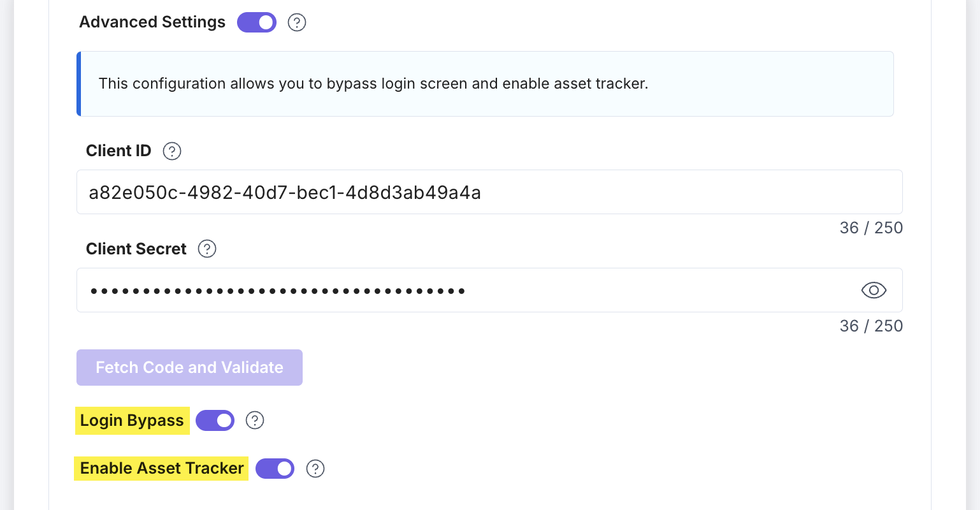
Task: Open the Enable Asset Tracker help icon
Action: pos(315,469)
